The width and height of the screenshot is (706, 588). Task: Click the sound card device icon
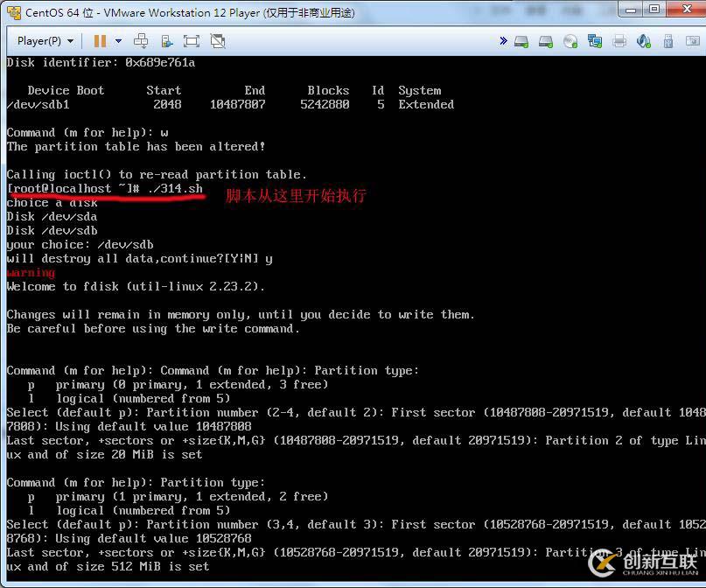pos(644,41)
